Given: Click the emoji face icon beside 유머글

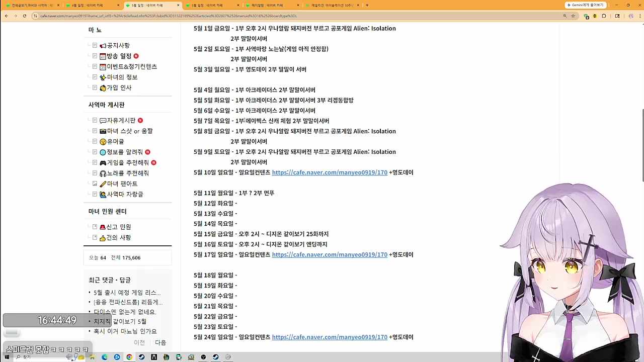Looking at the screenshot, I should pyautogui.click(x=103, y=142).
